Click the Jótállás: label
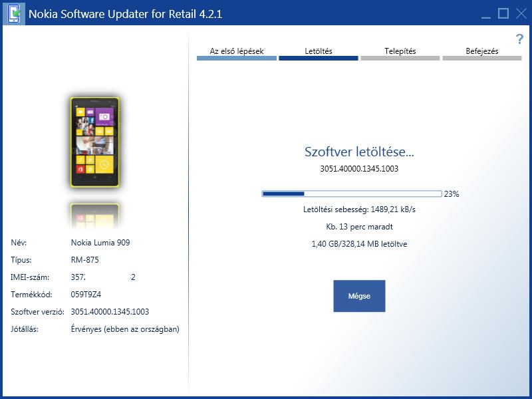This screenshot has height=399, width=532. pyautogui.click(x=25, y=329)
